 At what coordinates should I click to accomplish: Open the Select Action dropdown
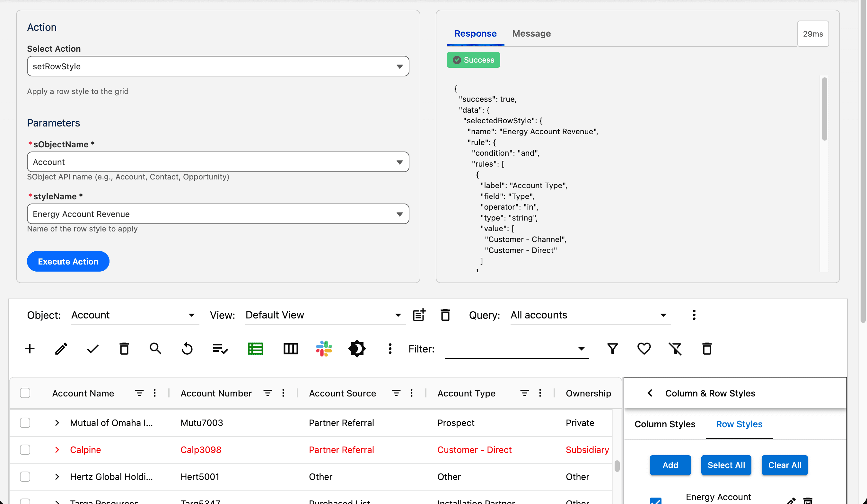pyautogui.click(x=218, y=66)
